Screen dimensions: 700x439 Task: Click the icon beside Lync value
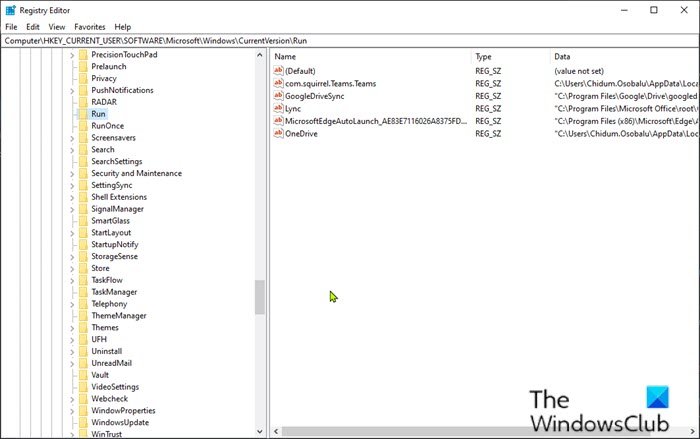278,108
